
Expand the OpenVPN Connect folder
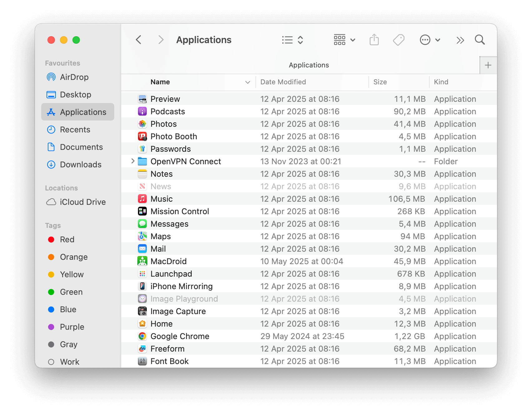point(133,161)
